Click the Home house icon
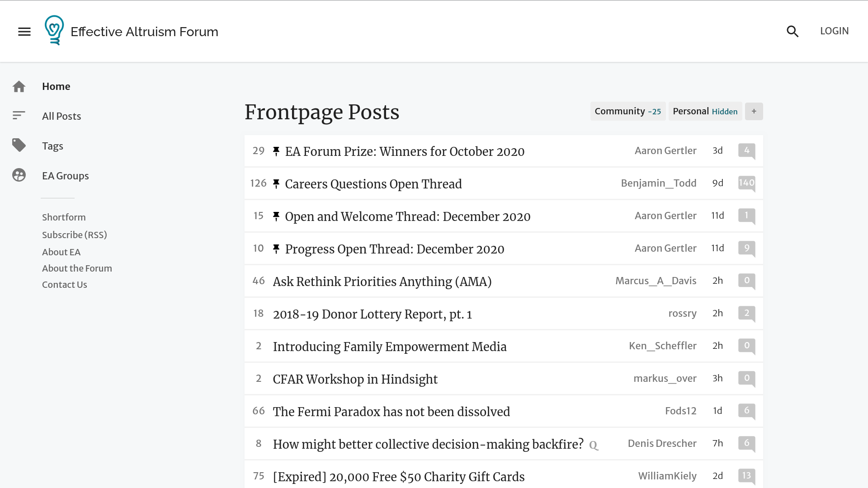The height and width of the screenshot is (488, 868). [19, 86]
